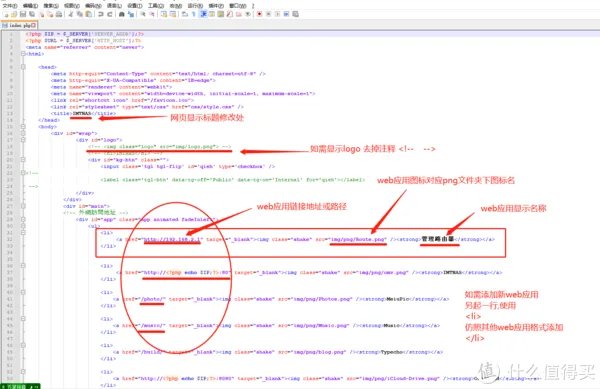The width and height of the screenshot is (600, 389).
Task: Open the 编码(N) menu
Action: [x=93, y=6]
